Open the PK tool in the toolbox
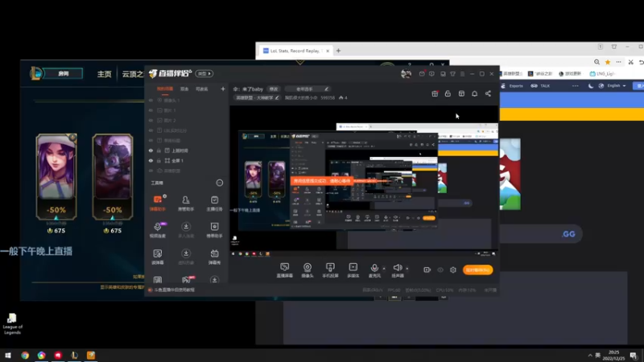Screen dimensions: 644x362 (x=186, y=280)
